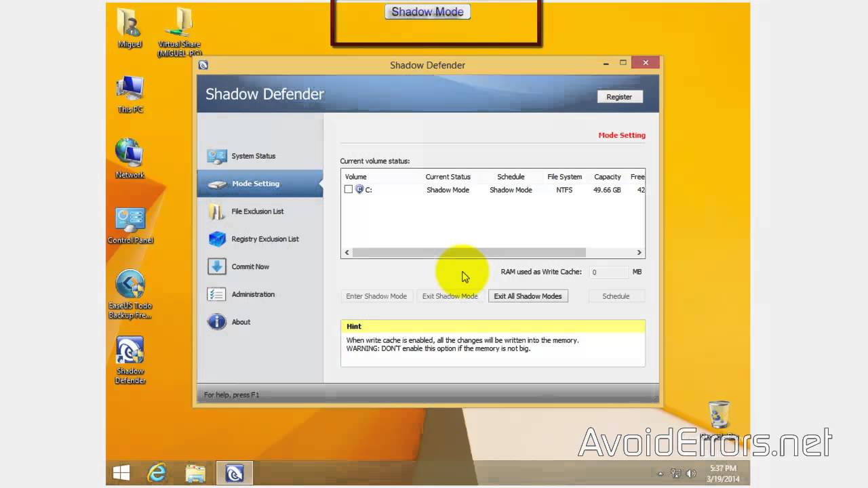This screenshot has width=868, height=488.
Task: Click Shadow Defender title bar app icon
Action: click(203, 65)
